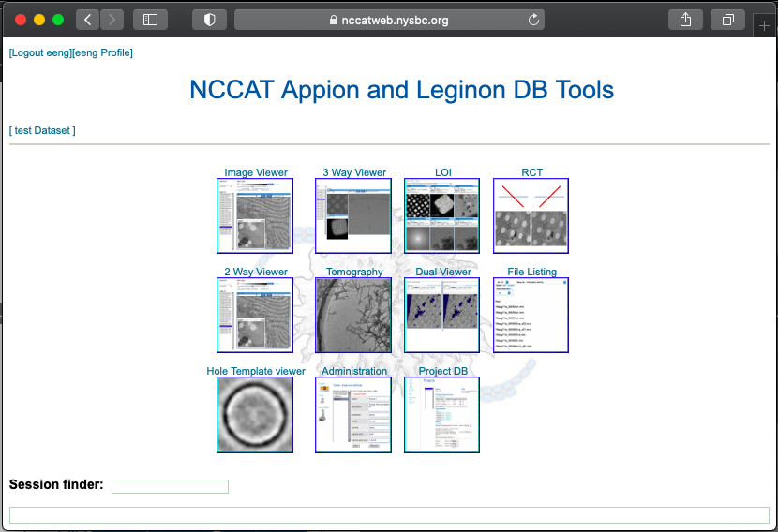Open the RCT text link
778x532 pixels.
pos(531,172)
